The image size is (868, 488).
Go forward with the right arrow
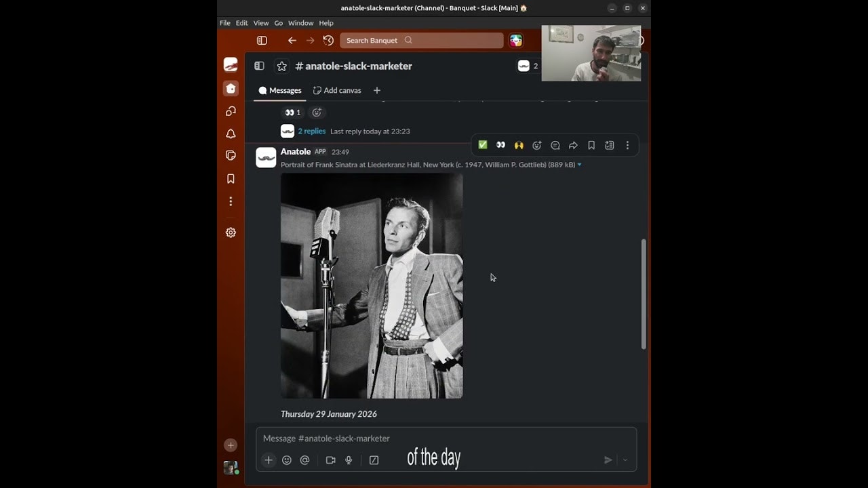[x=310, y=41]
